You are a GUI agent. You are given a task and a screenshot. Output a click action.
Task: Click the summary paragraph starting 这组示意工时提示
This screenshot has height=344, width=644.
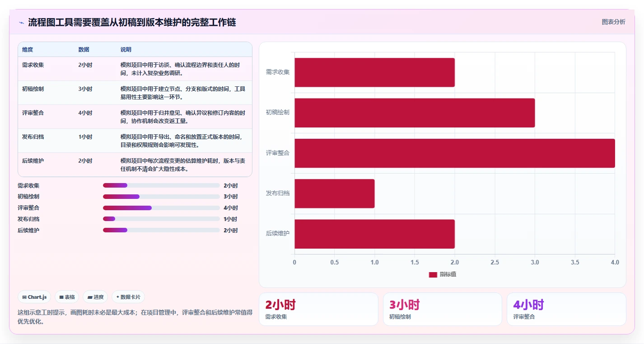pyautogui.click(x=135, y=317)
